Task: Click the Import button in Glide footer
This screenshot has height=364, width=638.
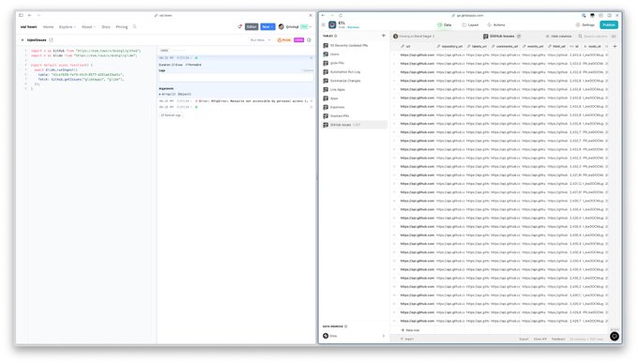Action: coord(407,339)
